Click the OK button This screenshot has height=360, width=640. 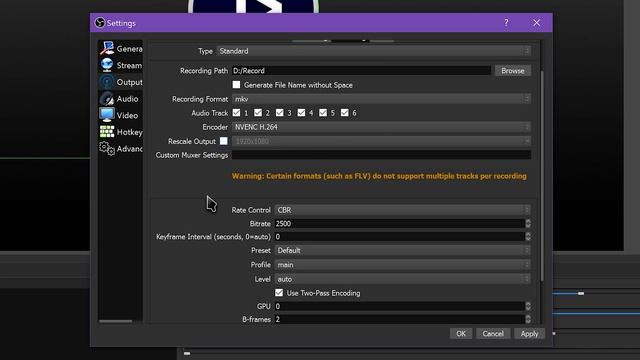461,333
